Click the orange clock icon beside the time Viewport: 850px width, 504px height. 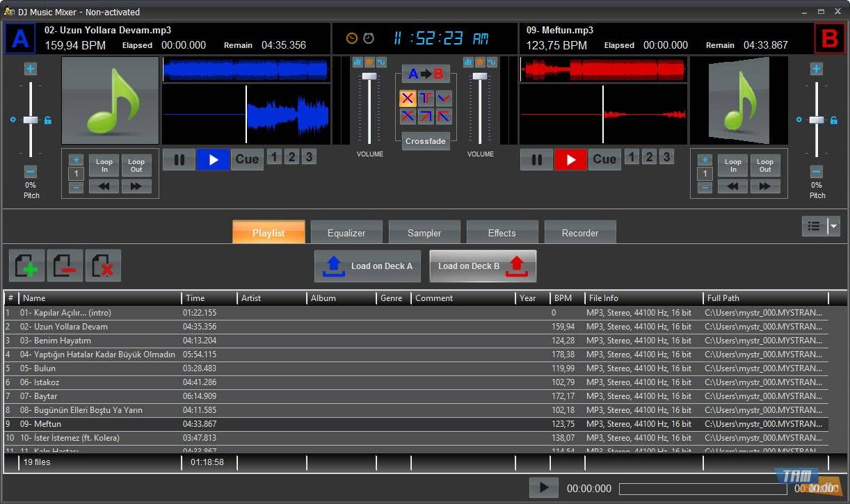point(352,38)
